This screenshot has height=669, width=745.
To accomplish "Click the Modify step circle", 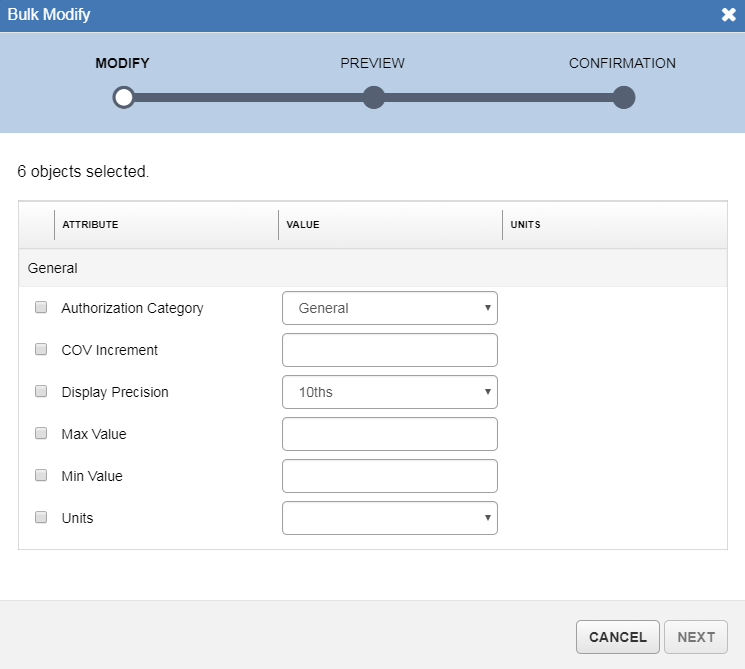I will (x=123, y=97).
